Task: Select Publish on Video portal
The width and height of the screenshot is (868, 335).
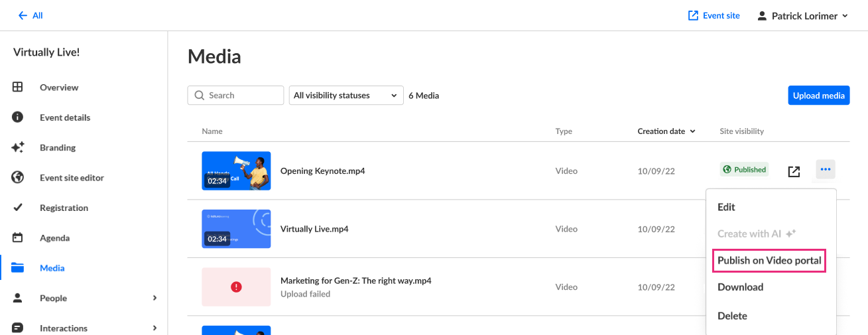Action: (x=769, y=261)
